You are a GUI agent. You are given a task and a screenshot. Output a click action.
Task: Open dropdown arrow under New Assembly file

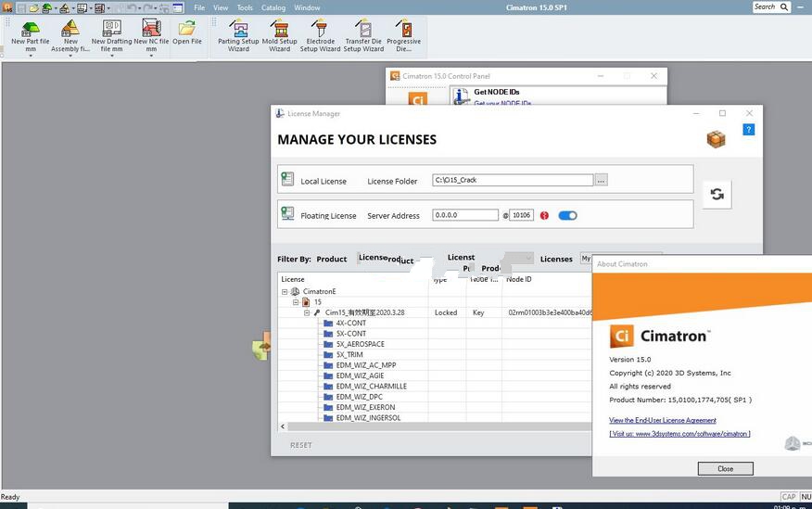[x=70, y=56]
